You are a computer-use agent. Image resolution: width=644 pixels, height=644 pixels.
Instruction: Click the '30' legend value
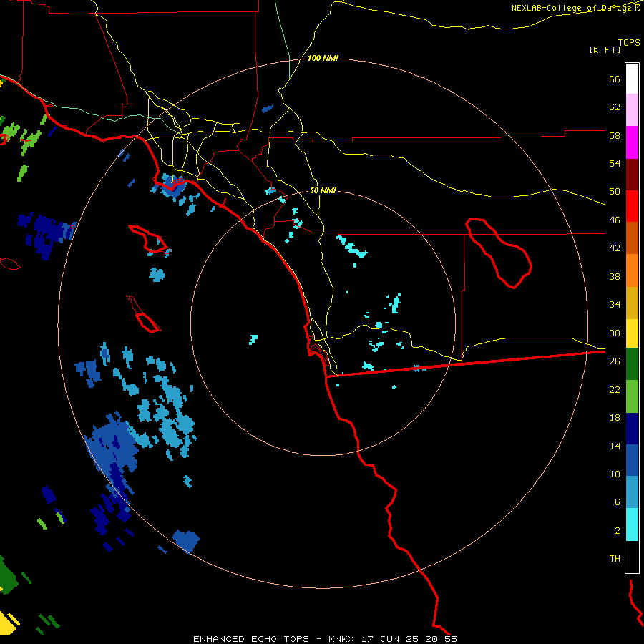coord(615,333)
